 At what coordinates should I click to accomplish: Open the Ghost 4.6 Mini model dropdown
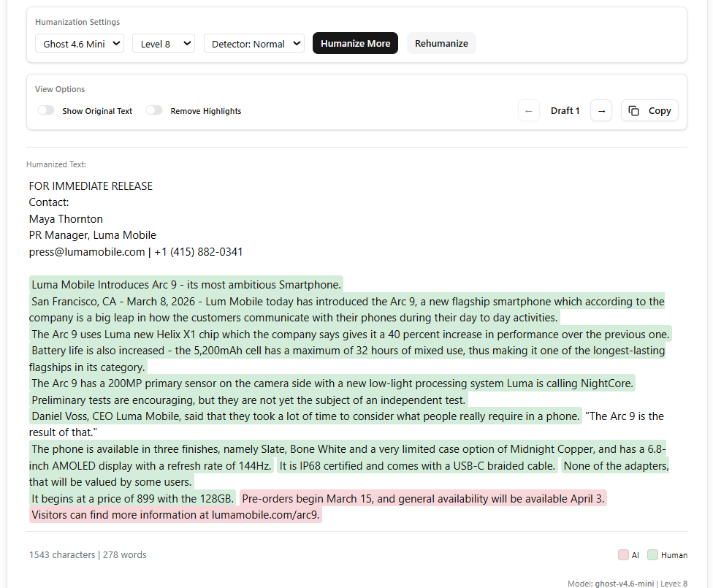79,43
